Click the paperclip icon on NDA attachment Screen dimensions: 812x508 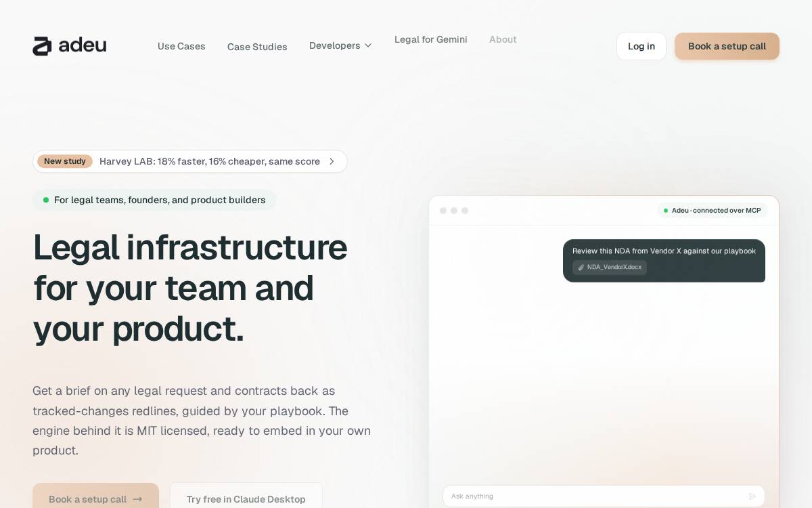click(581, 267)
